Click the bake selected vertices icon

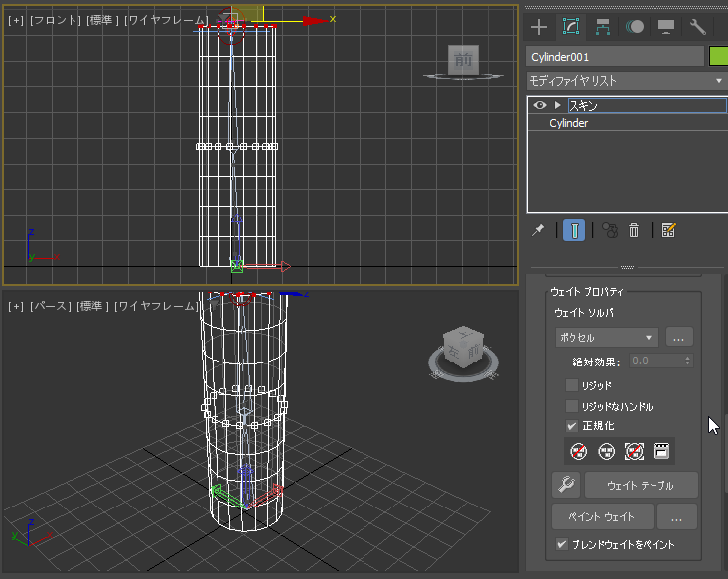point(661,451)
